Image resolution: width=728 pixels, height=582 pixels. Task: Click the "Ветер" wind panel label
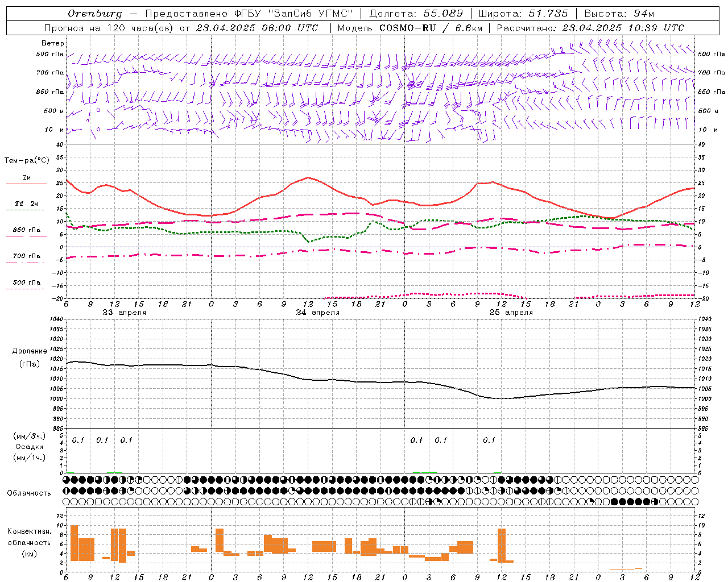pos(53,43)
